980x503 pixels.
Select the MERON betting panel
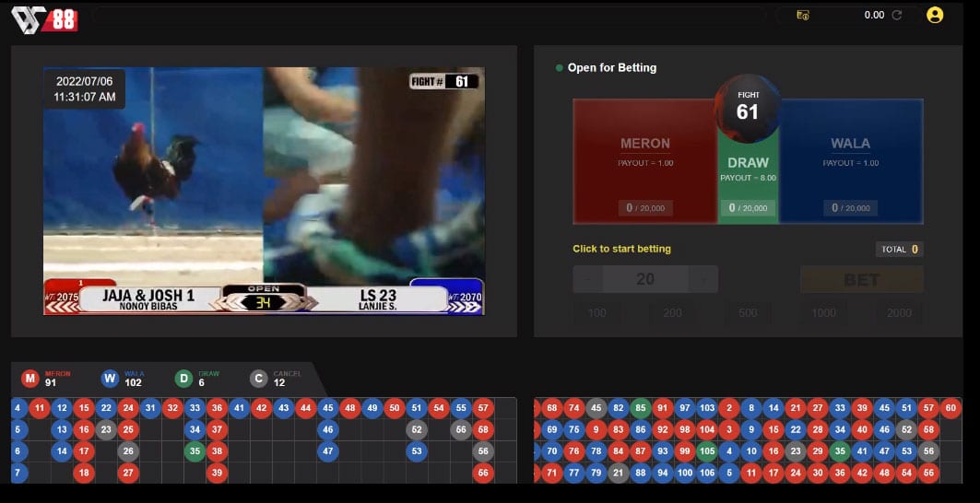[x=645, y=161]
